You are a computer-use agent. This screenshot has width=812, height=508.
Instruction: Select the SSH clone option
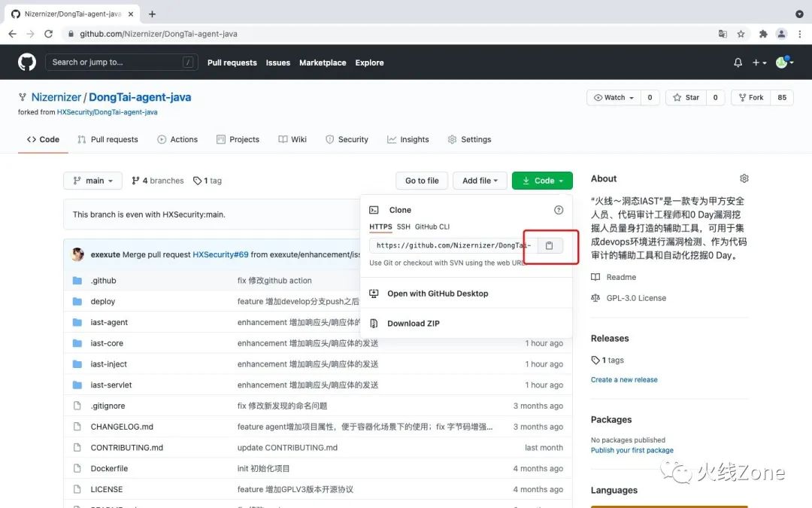pyautogui.click(x=404, y=227)
